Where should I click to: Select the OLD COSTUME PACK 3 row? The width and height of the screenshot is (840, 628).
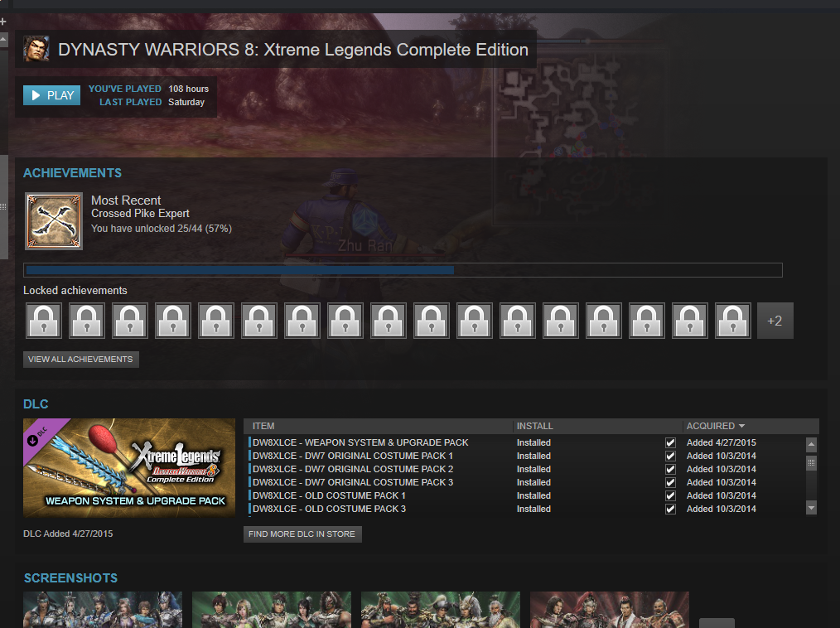tap(526, 509)
